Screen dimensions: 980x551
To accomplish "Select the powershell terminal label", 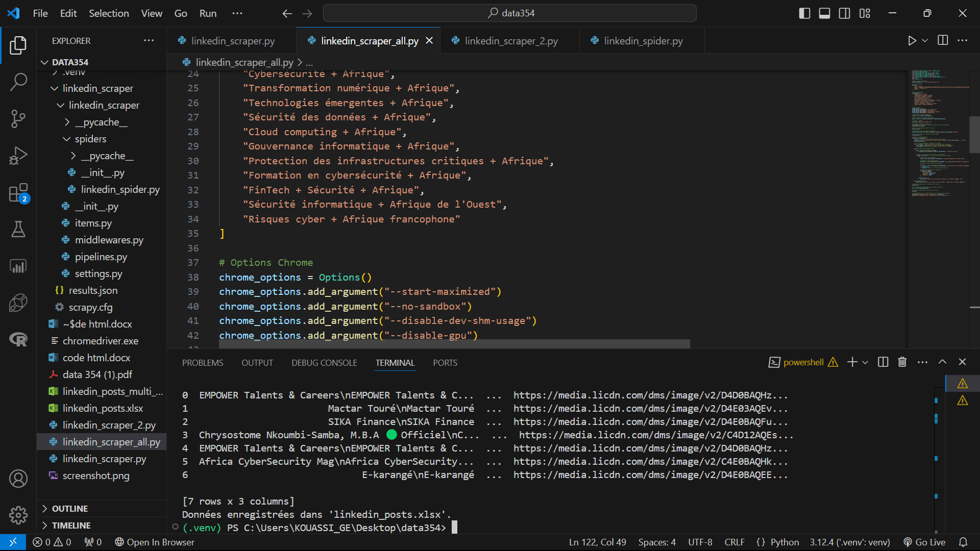I will (803, 362).
